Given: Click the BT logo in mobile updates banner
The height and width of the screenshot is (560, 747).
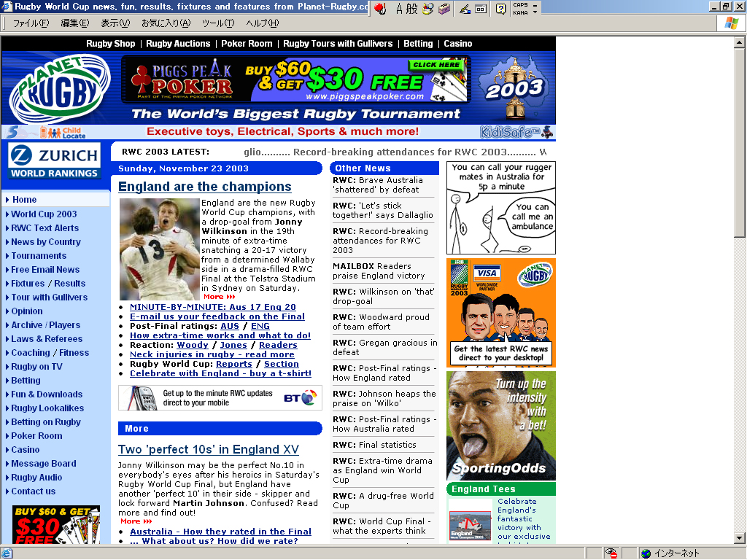Looking at the screenshot, I should [x=300, y=397].
